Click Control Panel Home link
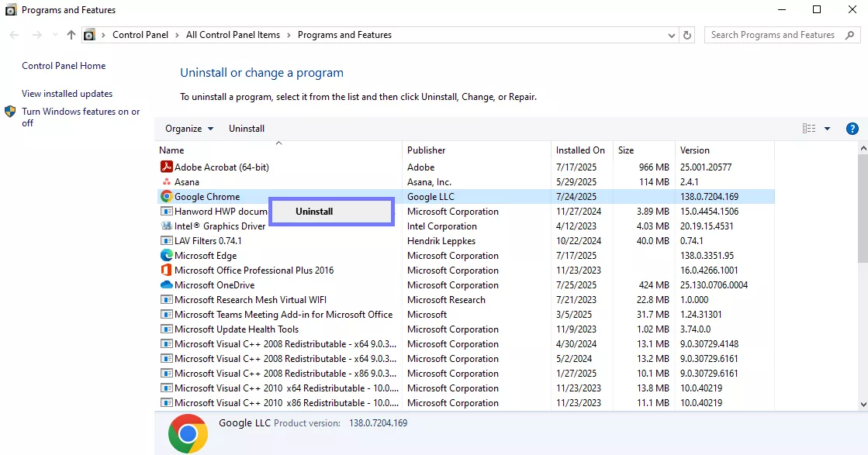This screenshot has height=455, width=868. click(63, 66)
